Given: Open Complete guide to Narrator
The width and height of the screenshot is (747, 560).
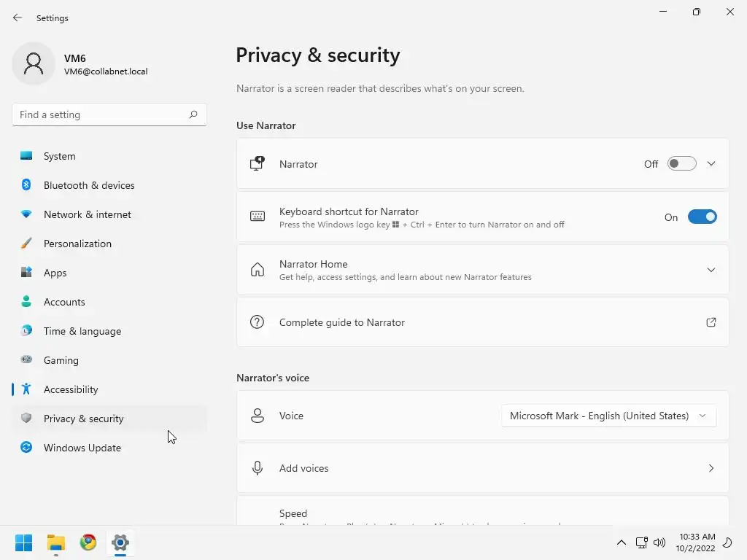Looking at the screenshot, I should pos(342,322).
